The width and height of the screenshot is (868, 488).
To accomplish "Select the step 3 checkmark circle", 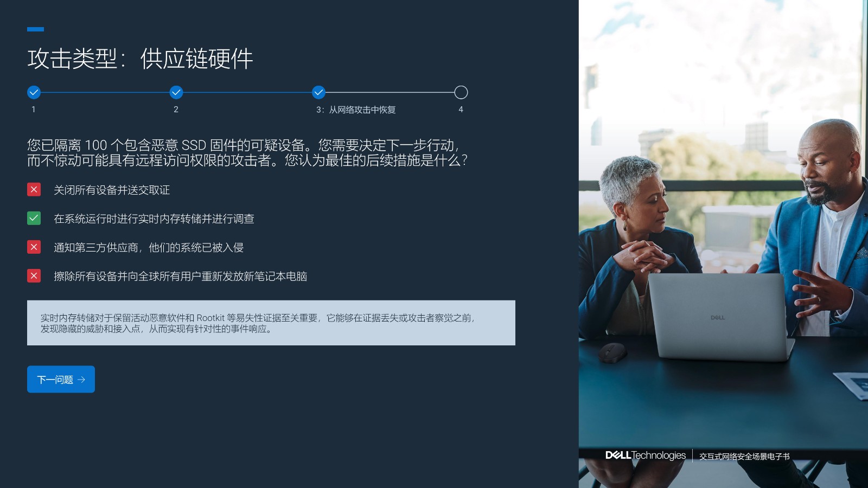I will [x=318, y=93].
